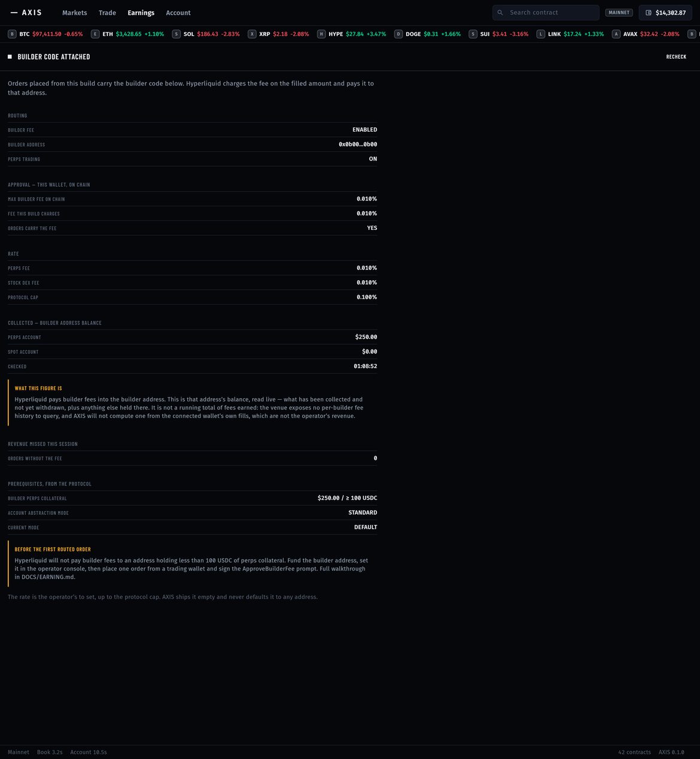Click the Perps Trading ON value
This screenshot has height=759, width=700.
(x=373, y=159)
